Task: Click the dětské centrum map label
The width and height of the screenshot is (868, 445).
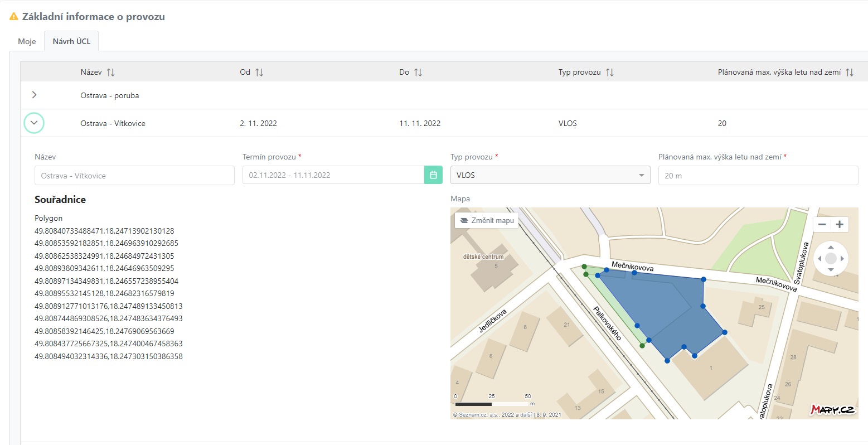Action: pyautogui.click(x=483, y=257)
